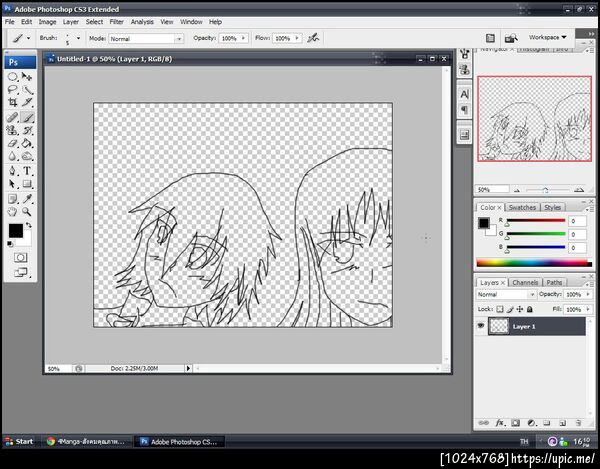Select the Path Selection tool
This screenshot has width=600, height=469.
coord(13,184)
